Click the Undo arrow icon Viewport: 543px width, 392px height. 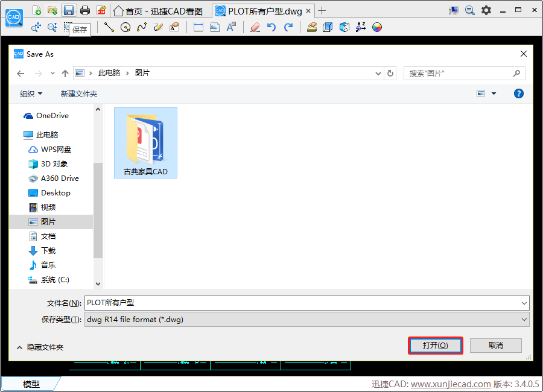(x=271, y=27)
